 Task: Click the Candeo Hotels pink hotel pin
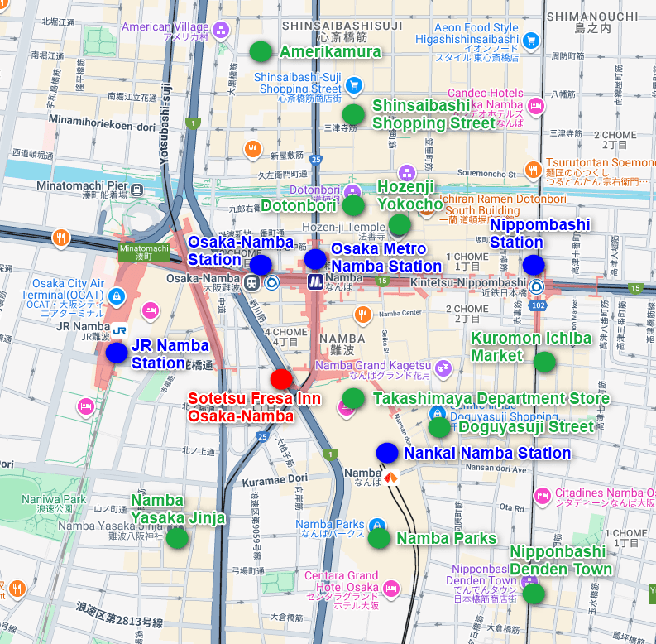[x=535, y=106]
